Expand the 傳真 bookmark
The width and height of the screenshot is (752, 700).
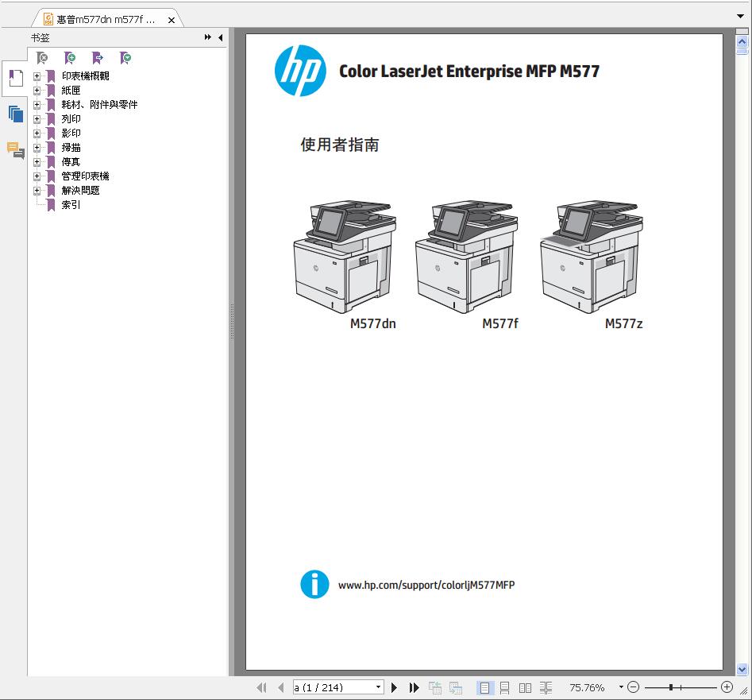click(37, 162)
